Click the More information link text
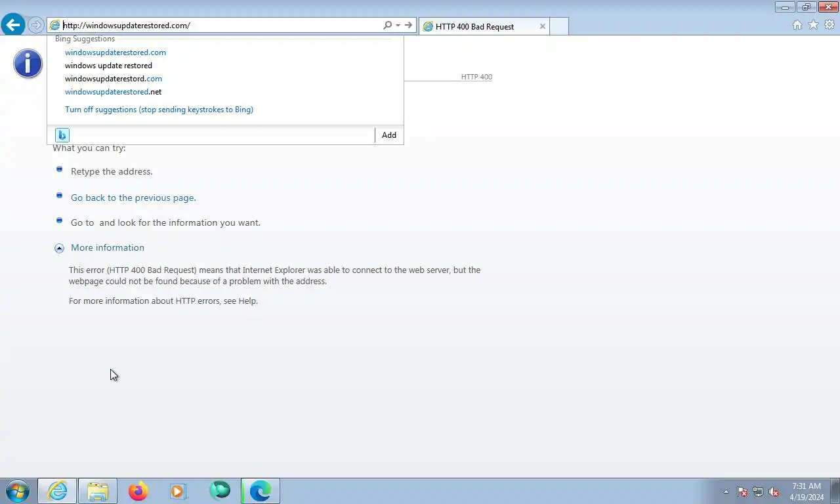This screenshot has height=504, width=840. click(108, 247)
